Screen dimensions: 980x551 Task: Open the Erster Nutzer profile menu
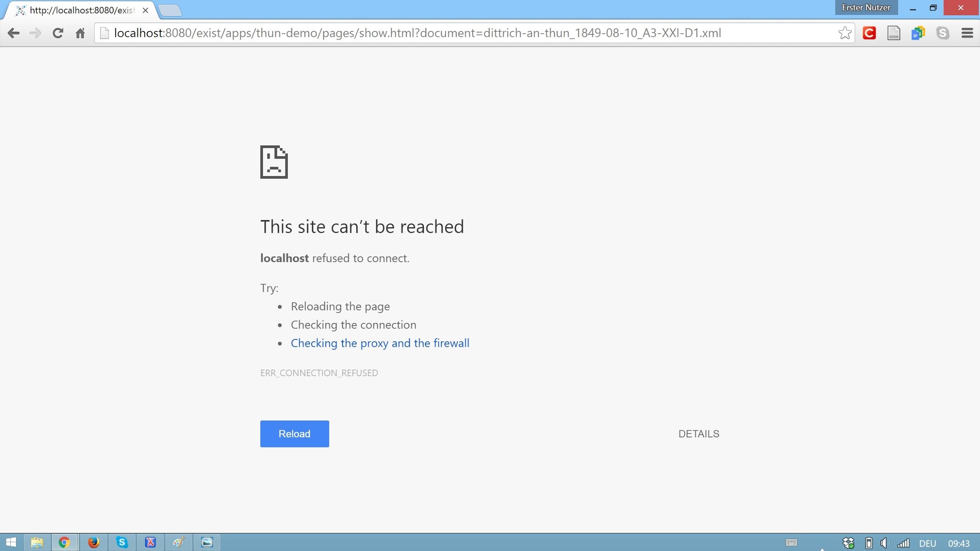click(x=866, y=7)
